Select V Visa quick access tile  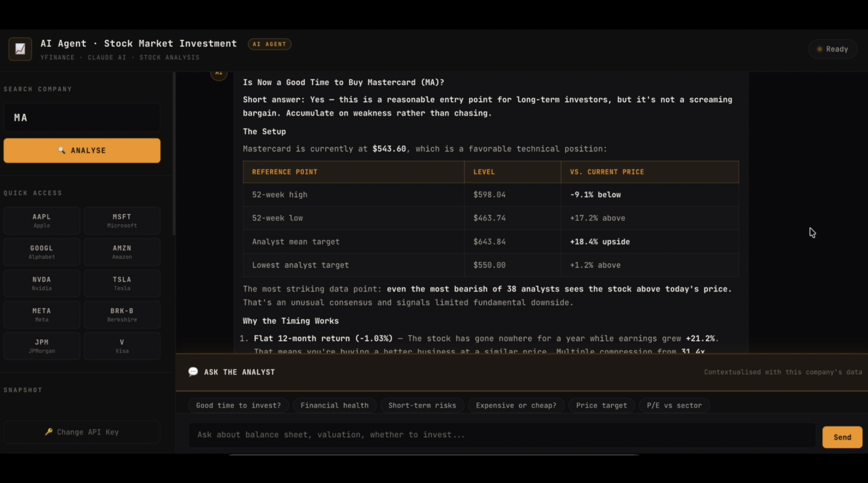click(x=122, y=346)
